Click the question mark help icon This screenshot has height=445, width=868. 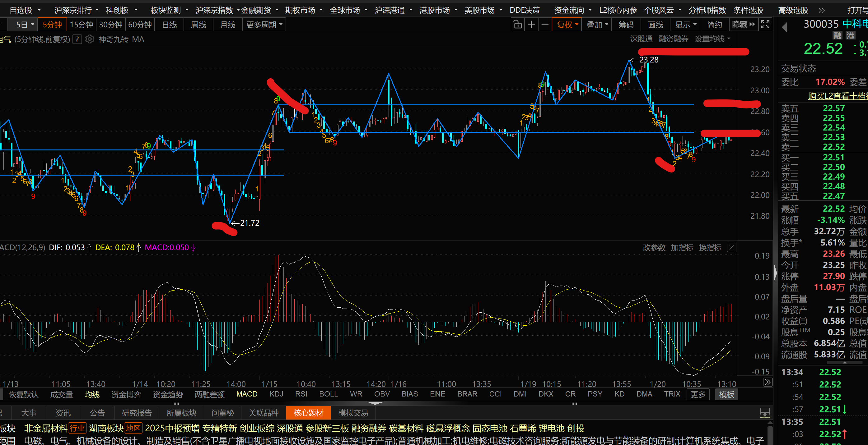tap(77, 39)
